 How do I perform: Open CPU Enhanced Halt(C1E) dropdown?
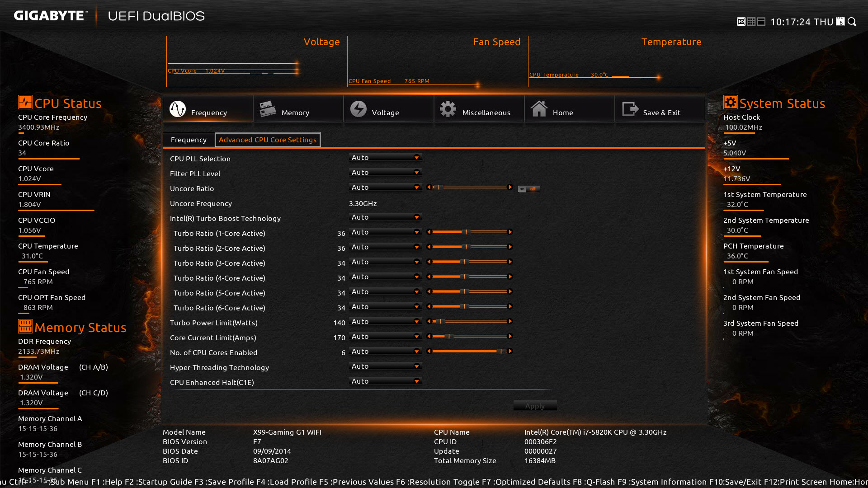pos(385,381)
